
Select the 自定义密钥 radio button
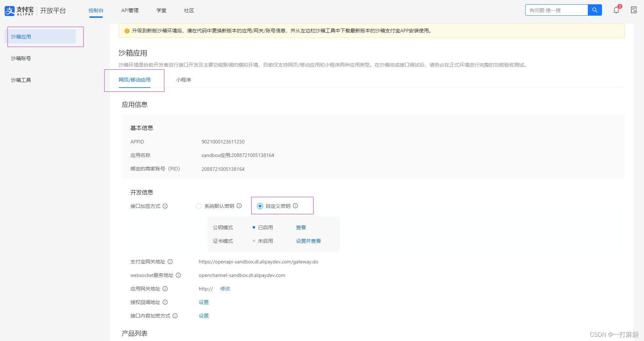point(260,206)
